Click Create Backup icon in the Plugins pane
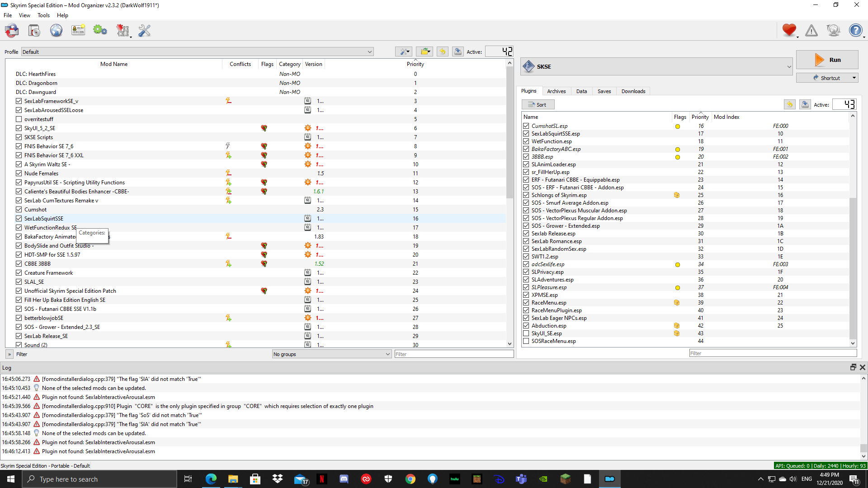This screenshot has height=488, width=868. point(805,104)
